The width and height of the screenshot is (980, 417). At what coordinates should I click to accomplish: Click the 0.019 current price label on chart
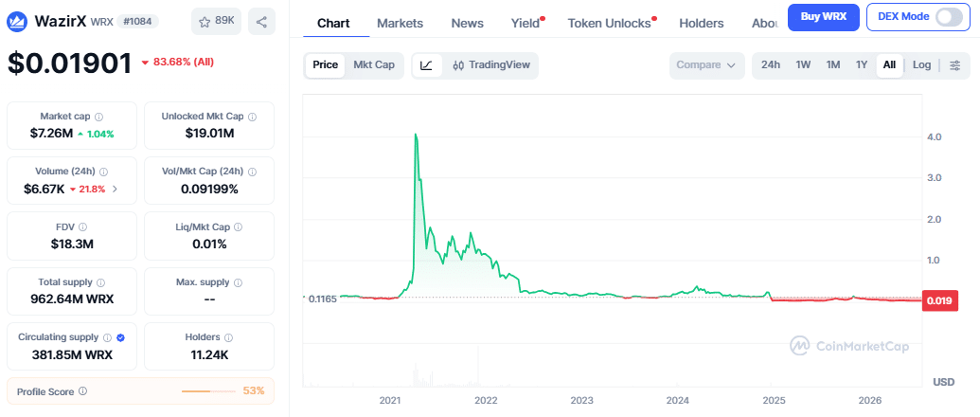pos(939,300)
